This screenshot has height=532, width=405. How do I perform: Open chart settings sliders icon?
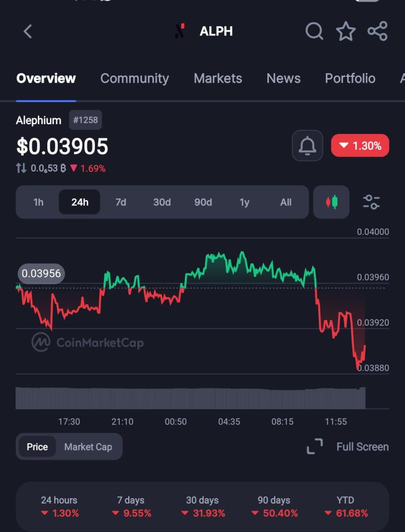point(371,202)
